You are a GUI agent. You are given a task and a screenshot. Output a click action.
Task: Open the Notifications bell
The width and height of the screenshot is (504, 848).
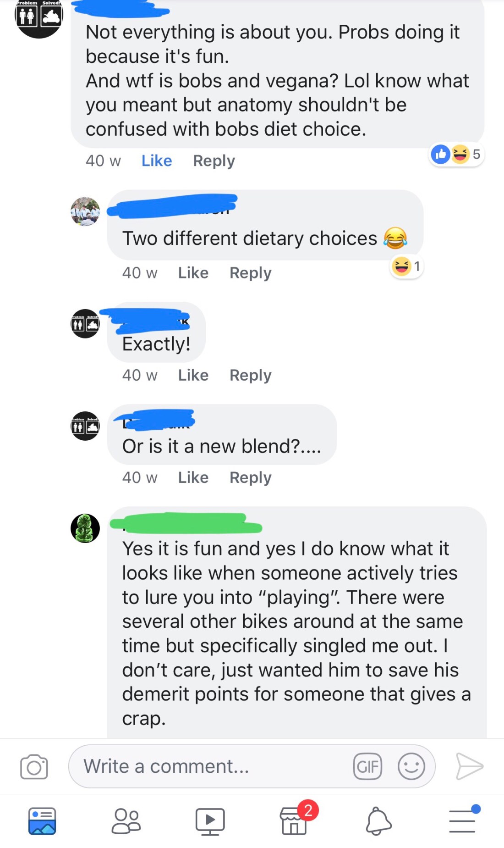[x=378, y=820]
